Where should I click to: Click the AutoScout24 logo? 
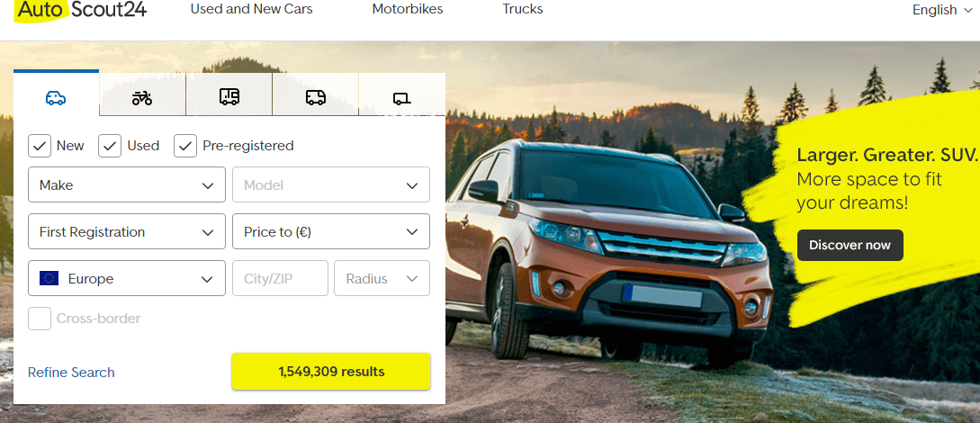[81, 9]
